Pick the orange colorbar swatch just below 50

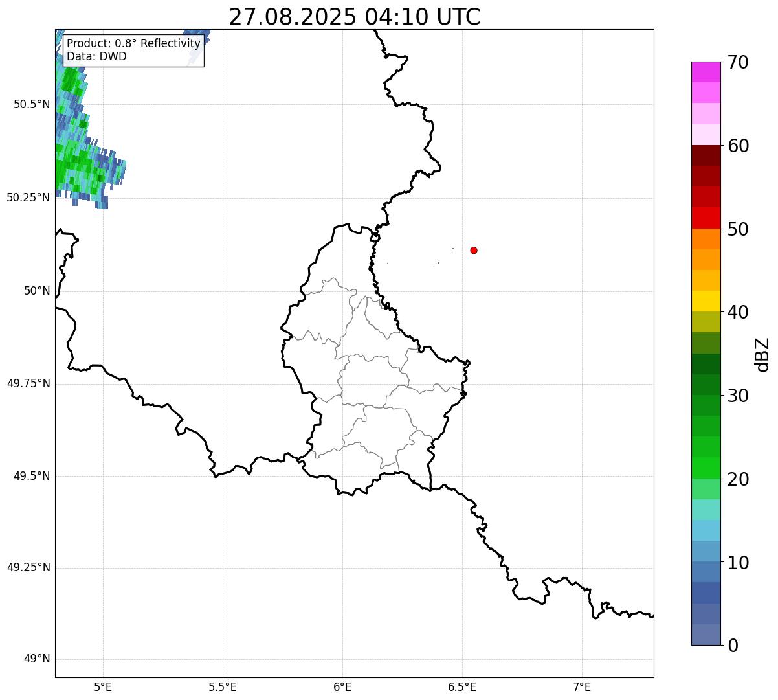pos(706,239)
